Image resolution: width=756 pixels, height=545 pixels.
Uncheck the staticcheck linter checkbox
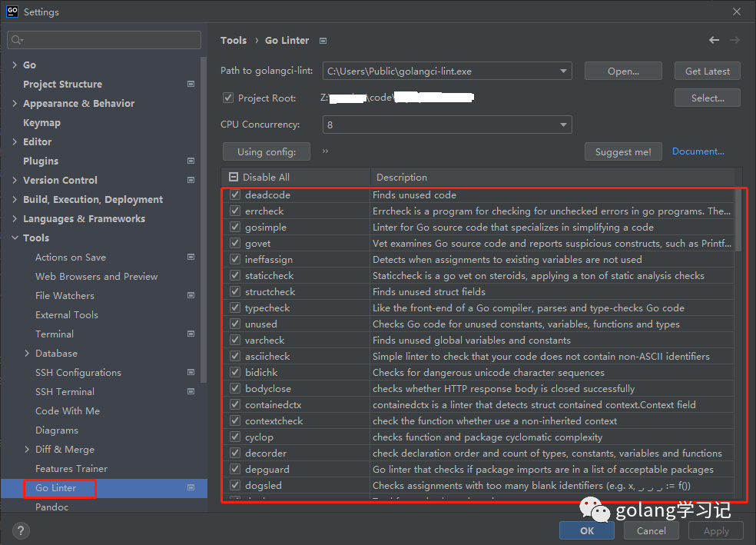click(235, 275)
